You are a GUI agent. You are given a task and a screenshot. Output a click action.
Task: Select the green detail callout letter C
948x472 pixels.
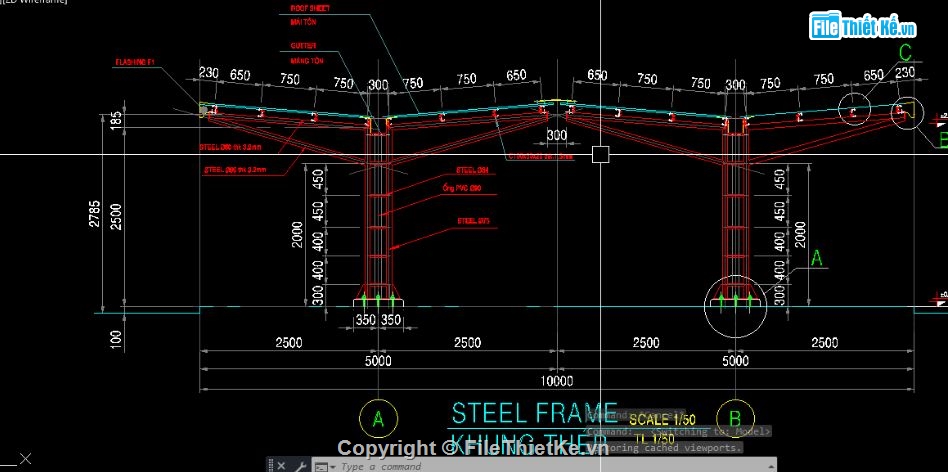tap(904, 53)
